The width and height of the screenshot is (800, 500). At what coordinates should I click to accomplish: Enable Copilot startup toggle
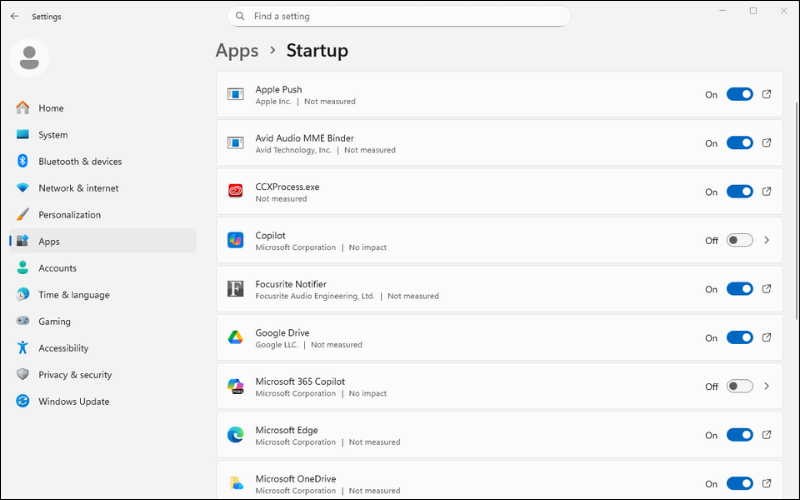(x=739, y=240)
